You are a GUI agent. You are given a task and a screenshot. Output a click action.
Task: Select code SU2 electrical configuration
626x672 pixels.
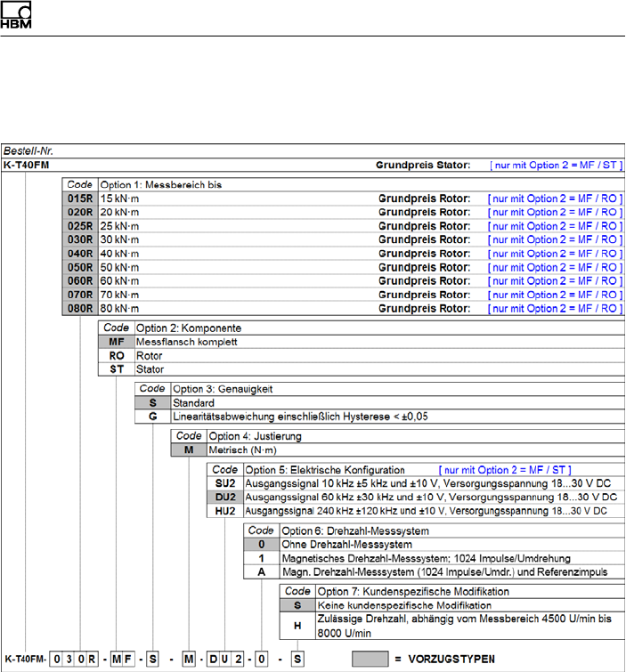[x=225, y=483]
